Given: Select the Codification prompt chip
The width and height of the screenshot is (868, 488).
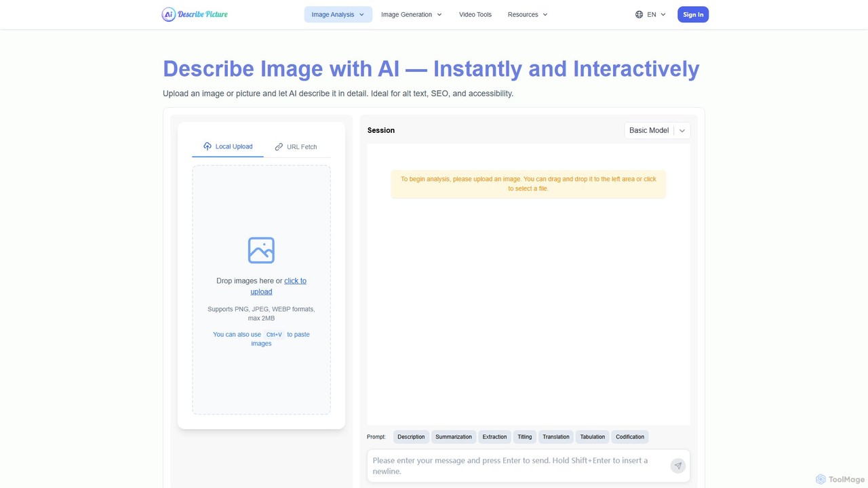Looking at the screenshot, I should (x=630, y=437).
